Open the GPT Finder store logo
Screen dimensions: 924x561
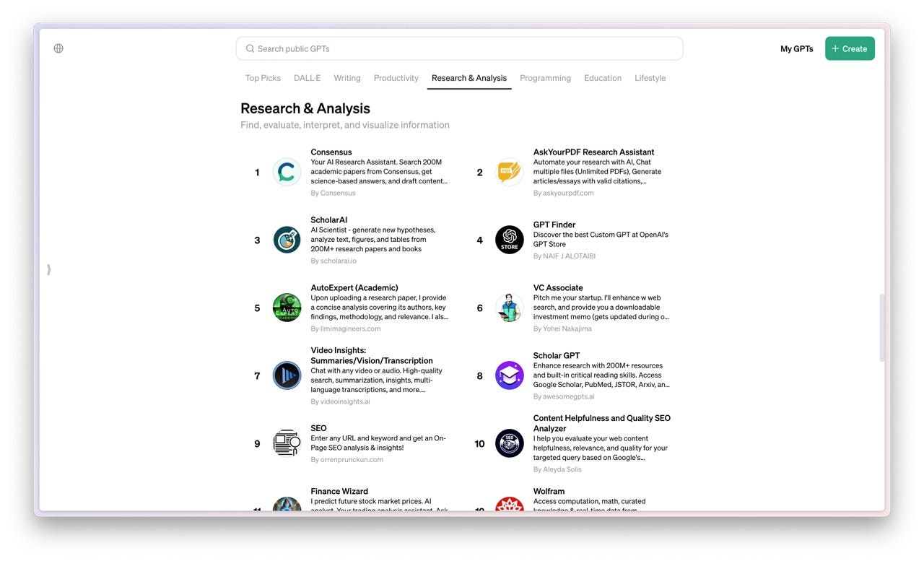[509, 240]
